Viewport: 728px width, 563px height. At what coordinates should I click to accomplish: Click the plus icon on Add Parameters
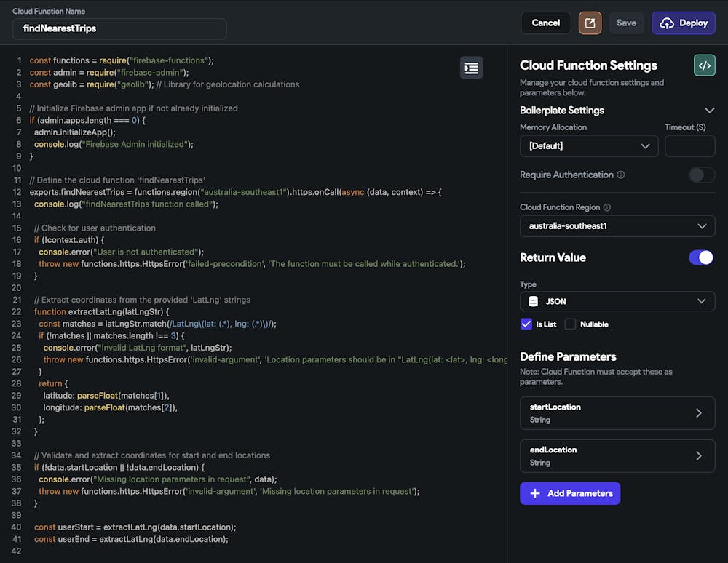pyautogui.click(x=535, y=493)
